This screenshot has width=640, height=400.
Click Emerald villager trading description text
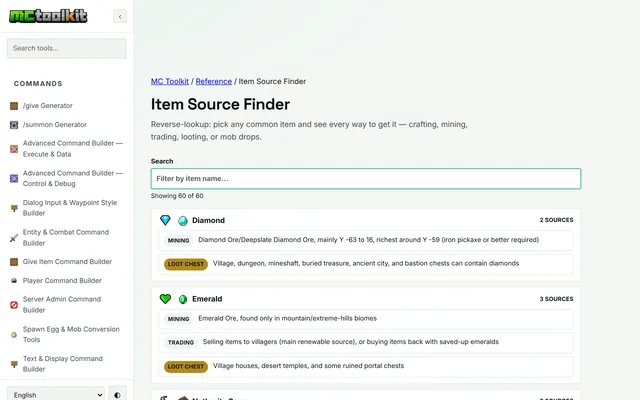coord(351,342)
